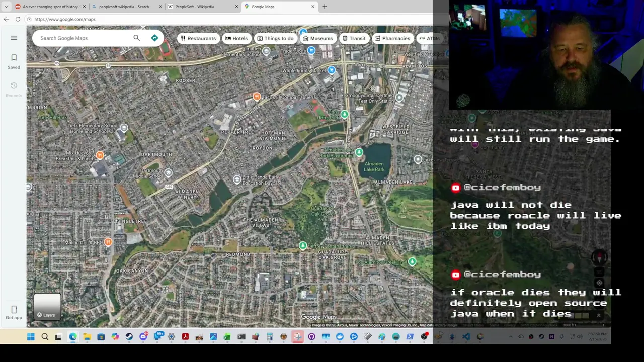This screenshot has width=644, height=362.
Task: Click the Guadalupe Oak Grove Park label
Action: (322, 214)
